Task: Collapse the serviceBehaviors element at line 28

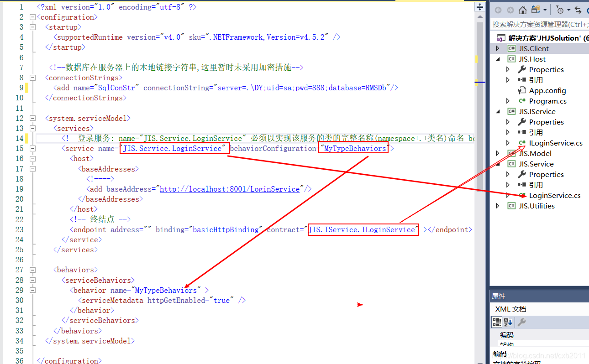Action: [x=32, y=280]
